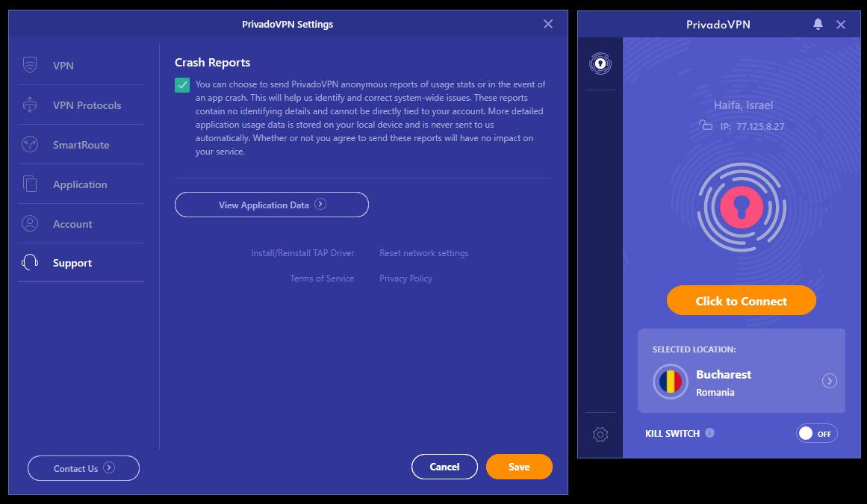This screenshot has height=504, width=867.
Task: Click the Kill Switch info icon
Action: click(710, 433)
